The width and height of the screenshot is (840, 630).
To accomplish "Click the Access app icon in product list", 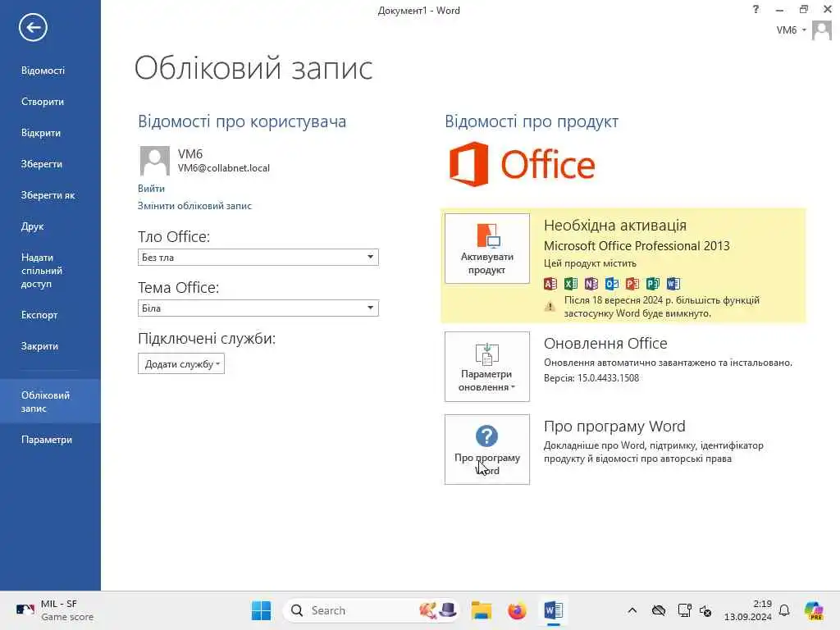I will [x=550, y=284].
